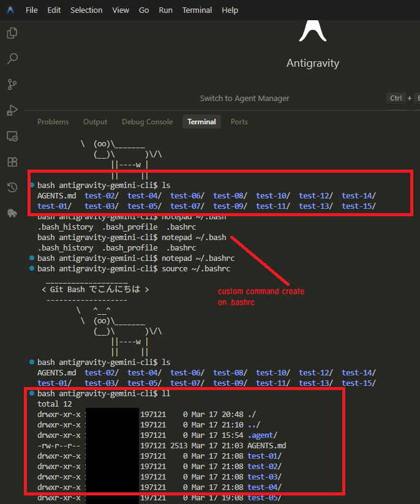The image size is (420, 504).
Task: Click the 'source ~/.bashrc' command line
Action: pyautogui.click(x=133, y=269)
